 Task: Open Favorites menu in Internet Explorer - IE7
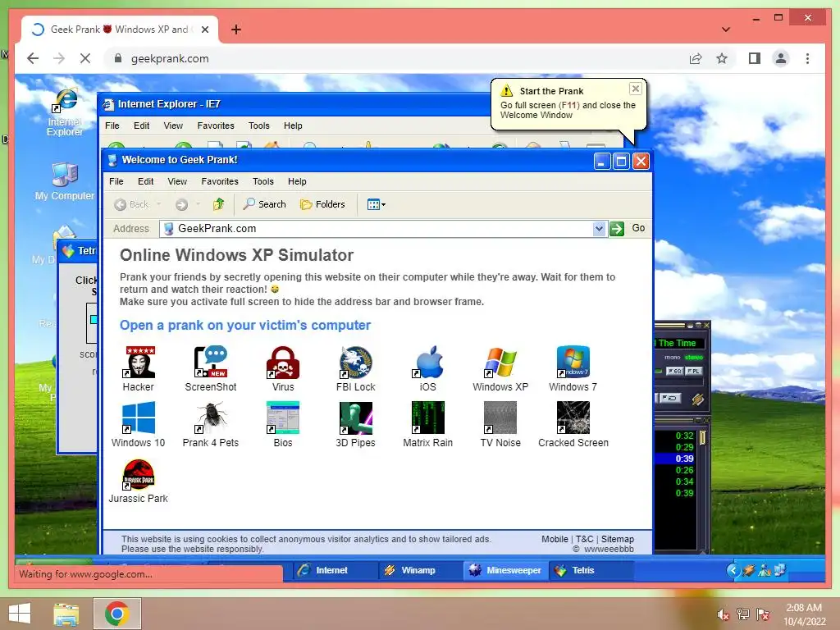(216, 126)
